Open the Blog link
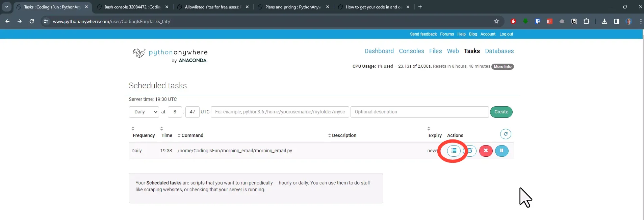 click(473, 34)
